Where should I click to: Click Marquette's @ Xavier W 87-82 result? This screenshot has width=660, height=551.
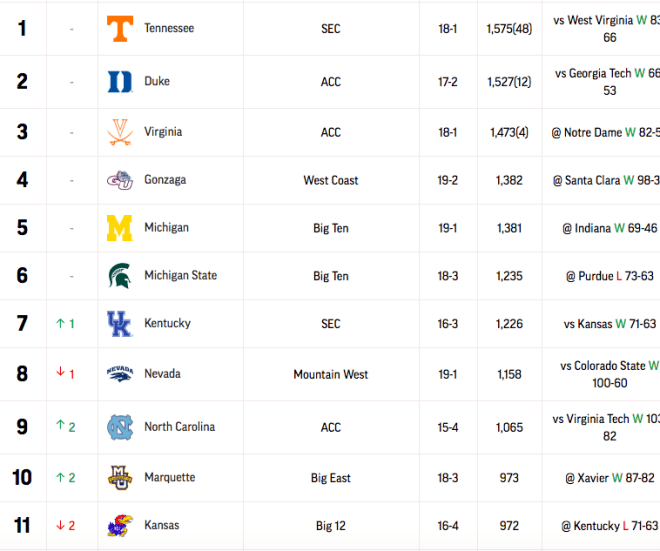609,478
